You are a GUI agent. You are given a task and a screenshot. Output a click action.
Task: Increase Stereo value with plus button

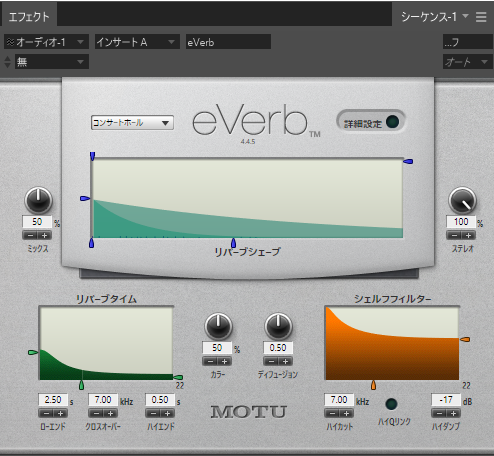pos(468,235)
